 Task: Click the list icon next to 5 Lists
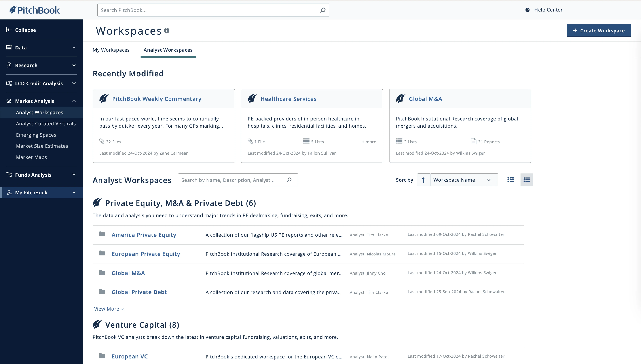(306, 141)
